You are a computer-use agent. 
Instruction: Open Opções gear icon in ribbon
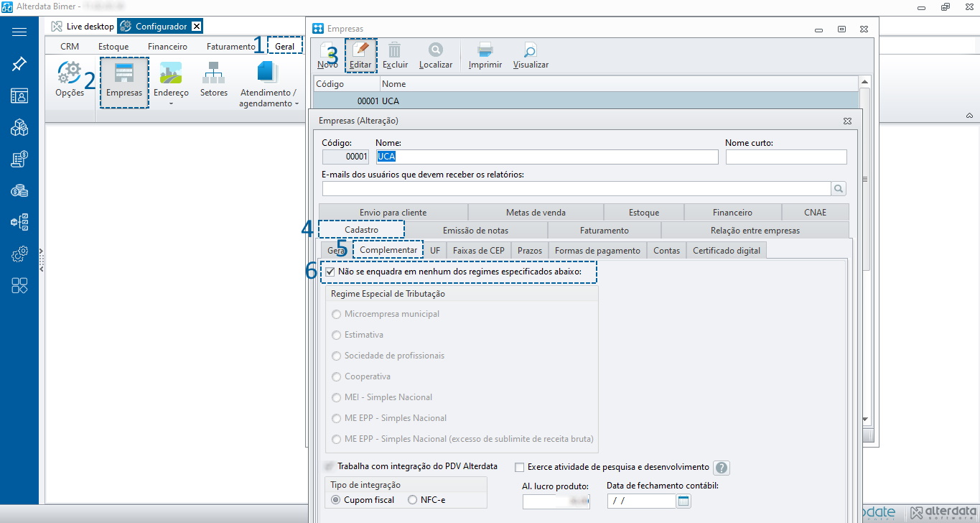(x=70, y=73)
